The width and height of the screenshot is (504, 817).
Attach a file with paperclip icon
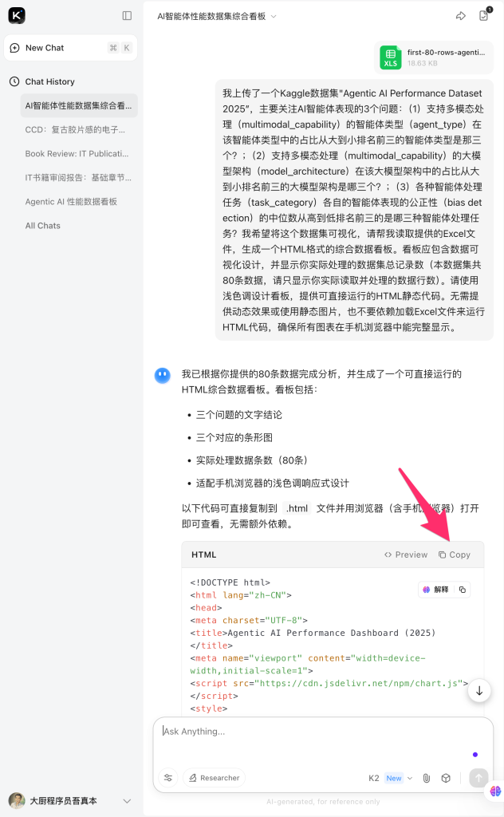coord(427,778)
